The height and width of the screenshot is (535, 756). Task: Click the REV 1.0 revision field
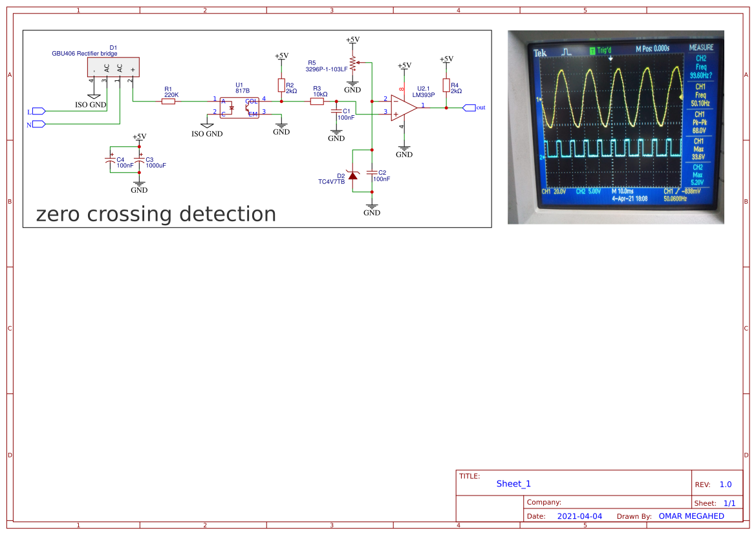click(x=724, y=484)
